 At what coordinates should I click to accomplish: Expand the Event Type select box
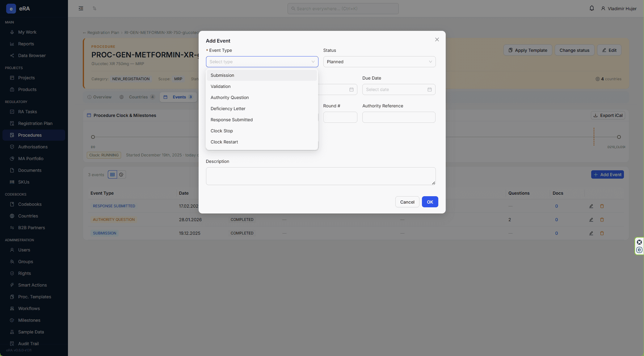[262, 62]
